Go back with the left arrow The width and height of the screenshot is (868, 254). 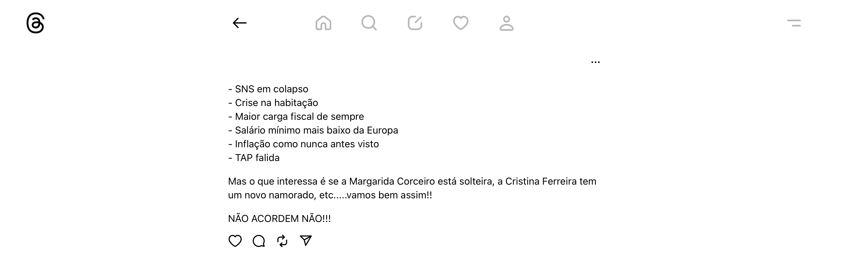pyautogui.click(x=240, y=23)
